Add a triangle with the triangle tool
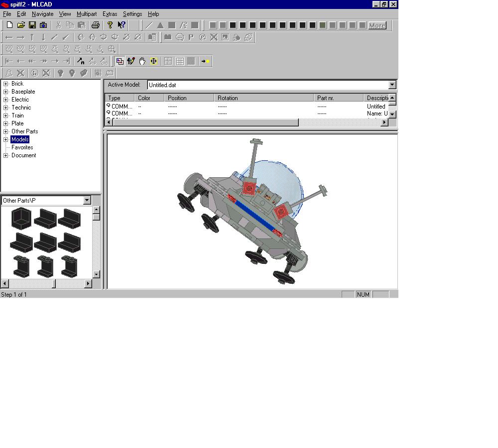The height and width of the screenshot is (448, 498). pyautogui.click(x=160, y=25)
